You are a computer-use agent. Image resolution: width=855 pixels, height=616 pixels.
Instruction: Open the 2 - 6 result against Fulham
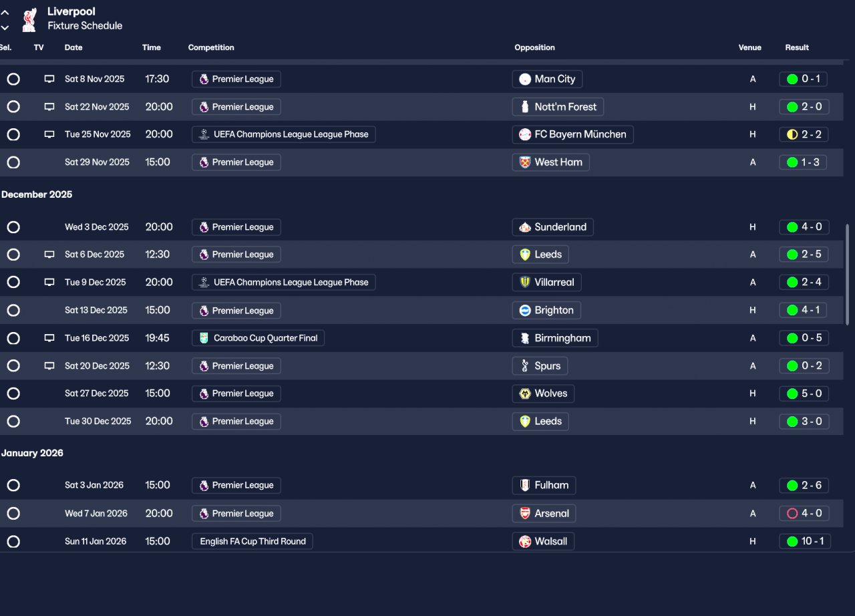click(804, 485)
